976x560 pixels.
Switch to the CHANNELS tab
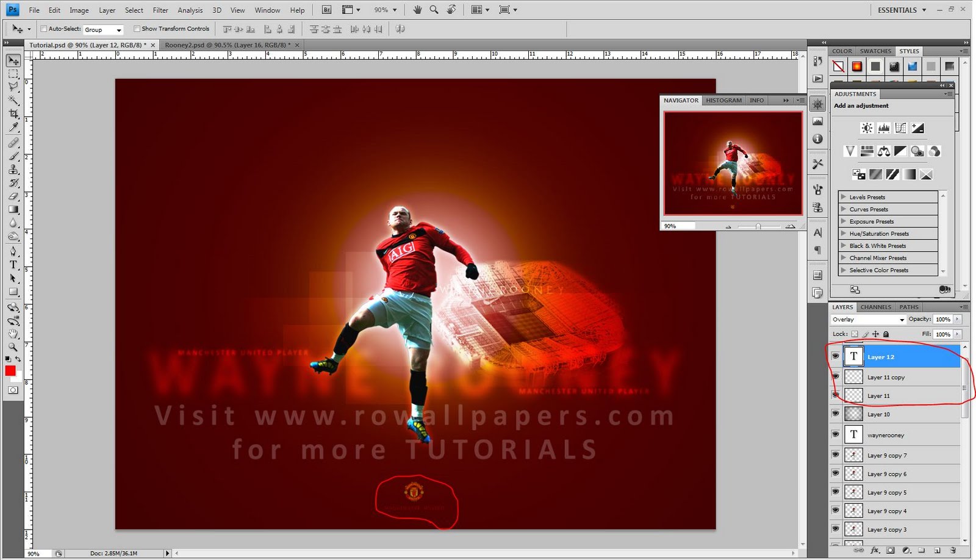click(876, 307)
